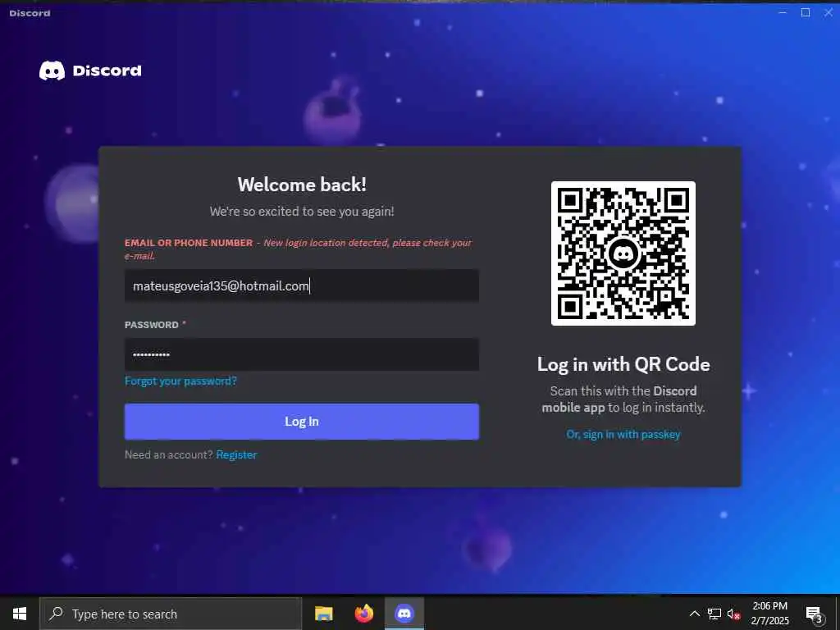Open File Explorer from the taskbar
This screenshot has width=840, height=630.
[x=323, y=614]
